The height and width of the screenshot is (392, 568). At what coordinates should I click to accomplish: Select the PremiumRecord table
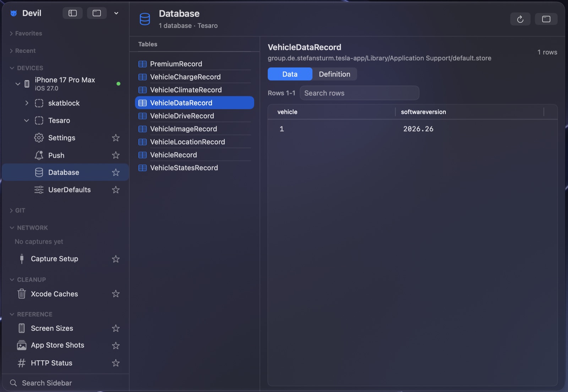[x=195, y=64]
